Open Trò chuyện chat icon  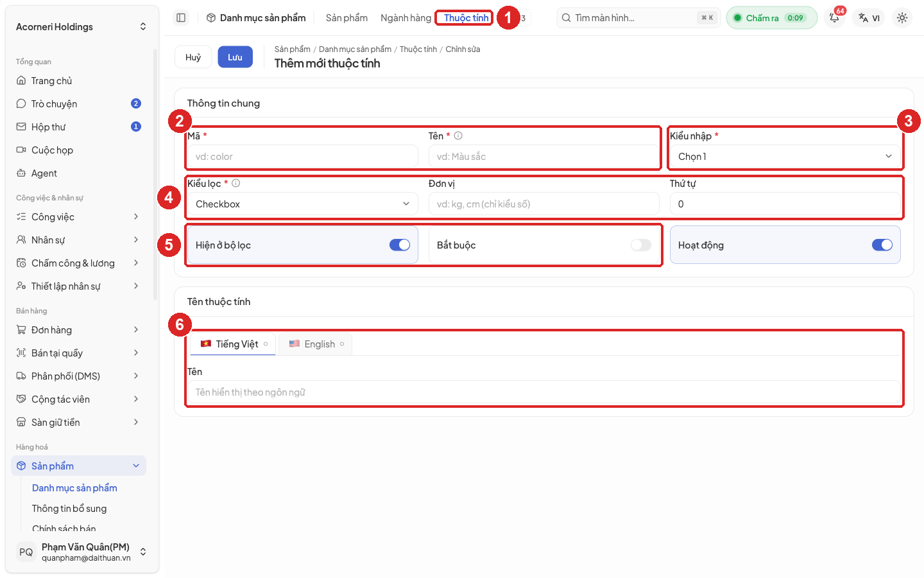(21, 104)
